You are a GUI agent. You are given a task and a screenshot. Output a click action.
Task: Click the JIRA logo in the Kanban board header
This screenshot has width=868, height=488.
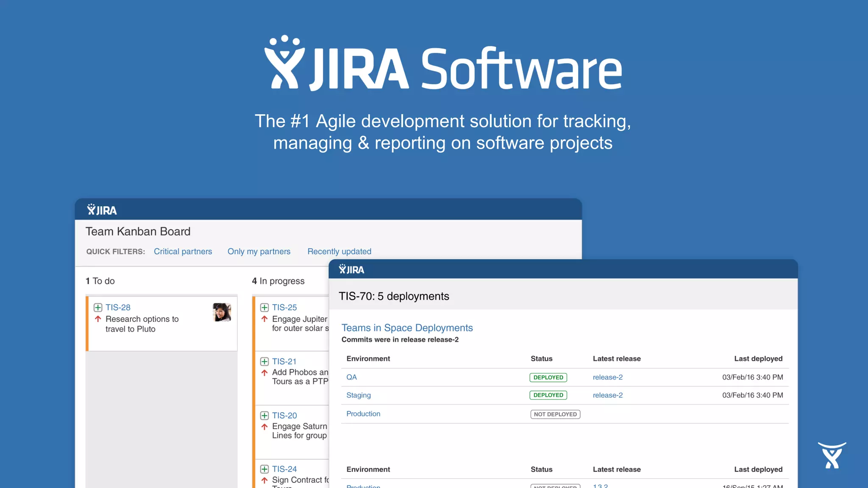[x=102, y=210]
